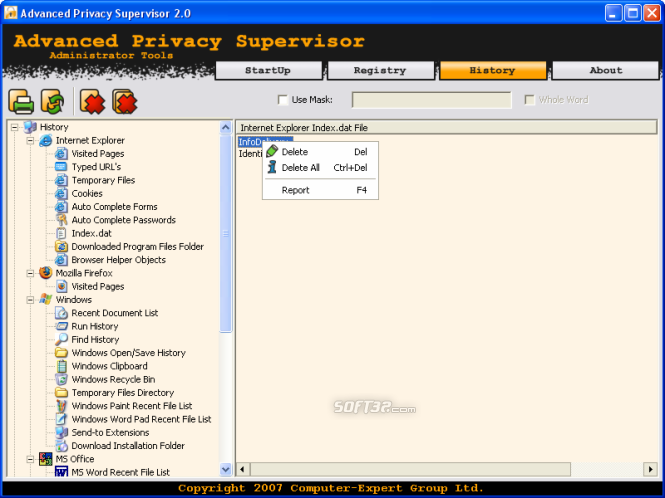Viewport: 665px width, 498px height.
Task: Click the Cookies tree icon
Action: point(61,193)
